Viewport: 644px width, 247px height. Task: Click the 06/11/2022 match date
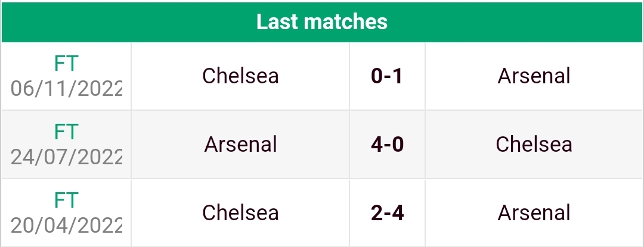tap(67, 89)
